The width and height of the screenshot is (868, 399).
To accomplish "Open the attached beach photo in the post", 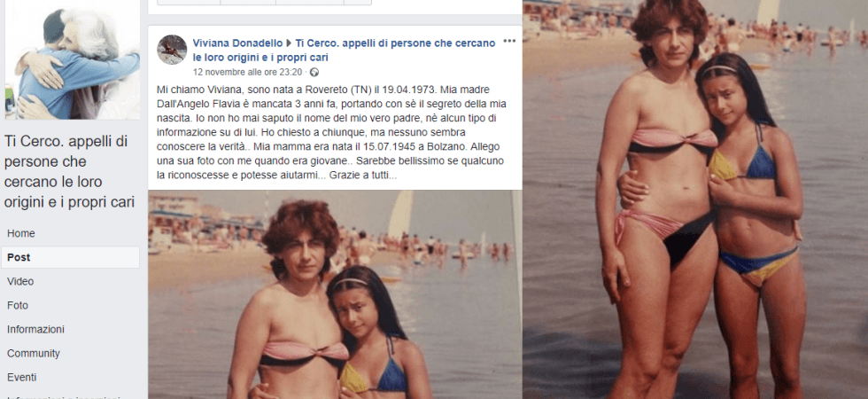I will click(x=335, y=294).
